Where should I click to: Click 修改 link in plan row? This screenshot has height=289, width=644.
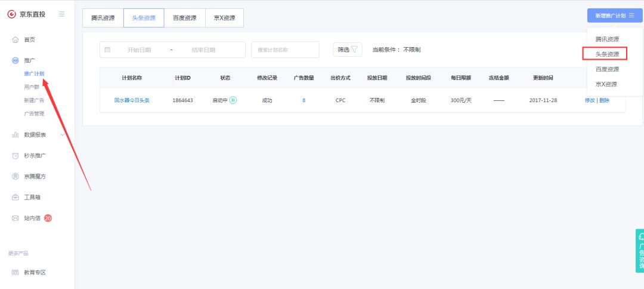590,100
